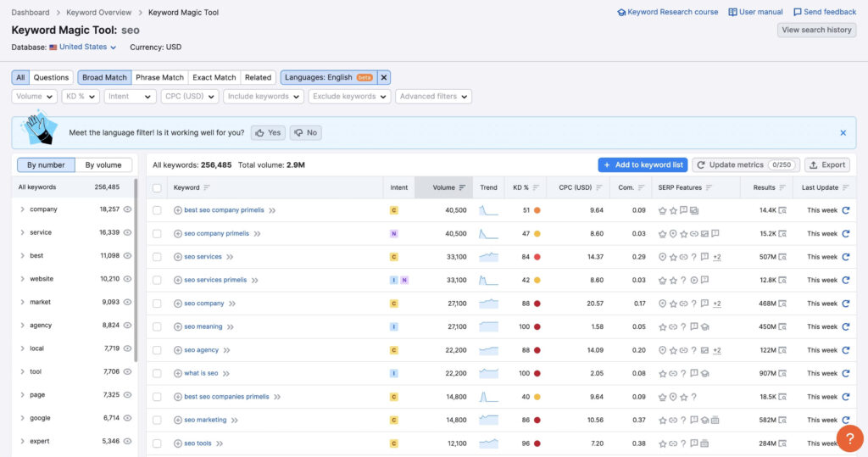Open the Volume filter dropdown
Screen dimensions: 868x457
point(34,97)
